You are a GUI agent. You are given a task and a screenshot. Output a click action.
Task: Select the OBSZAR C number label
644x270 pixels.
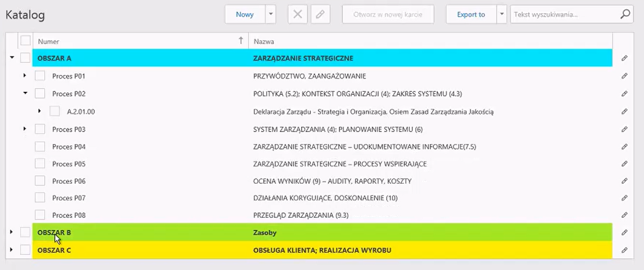[54, 250]
